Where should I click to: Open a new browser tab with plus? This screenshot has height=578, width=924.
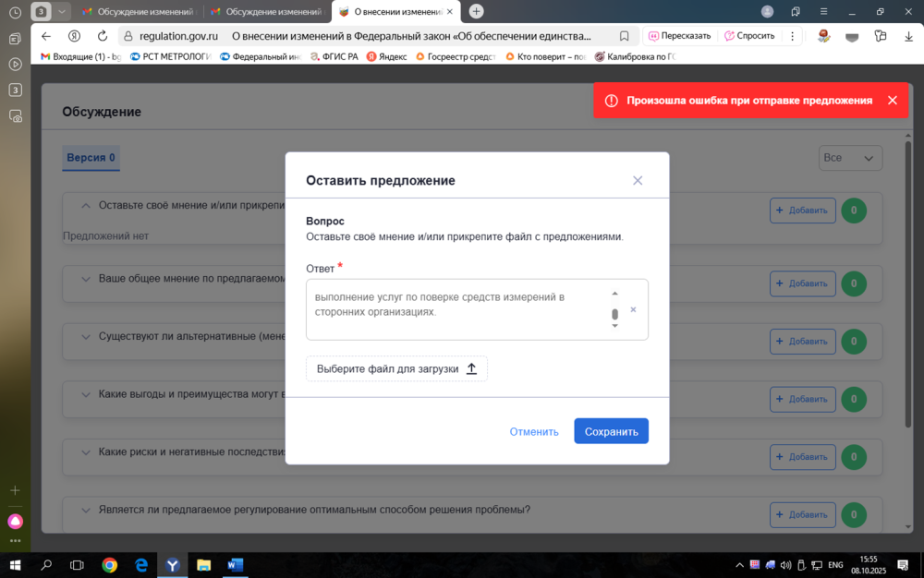[476, 11]
